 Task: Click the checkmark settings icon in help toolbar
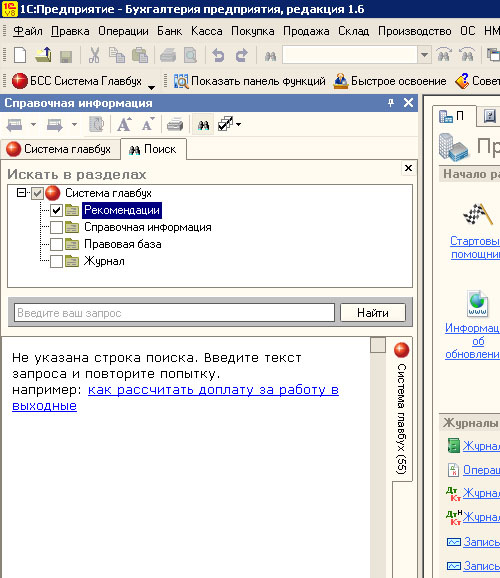tap(225, 124)
